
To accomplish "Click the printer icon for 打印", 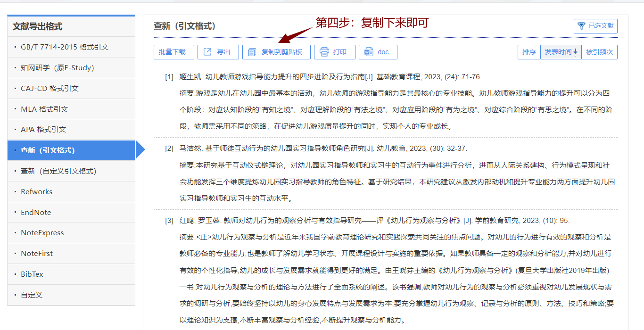I will 324,52.
